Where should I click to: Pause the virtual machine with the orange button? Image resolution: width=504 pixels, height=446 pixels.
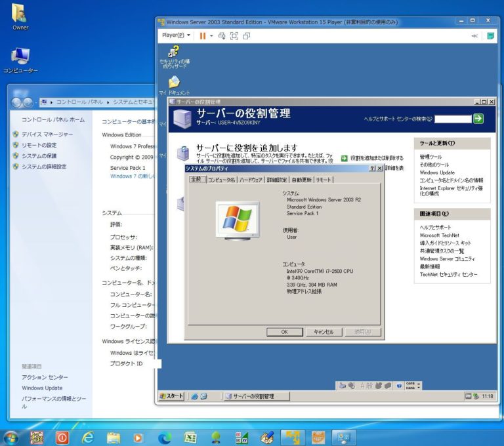(x=203, y=35)
